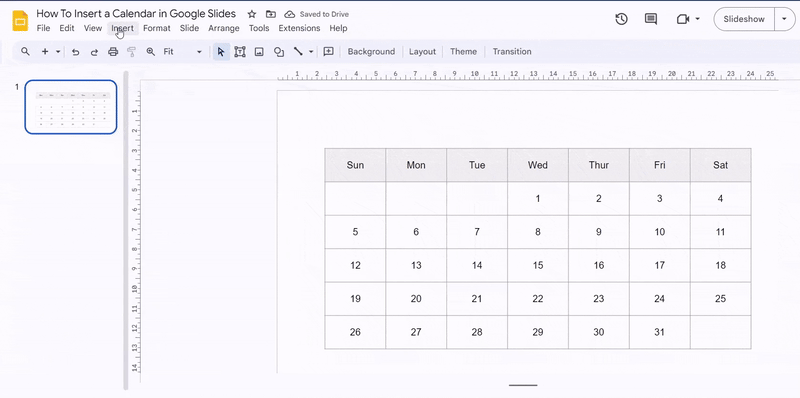
Task: Click the calendar cell with 1
Action: click(538, 198)
